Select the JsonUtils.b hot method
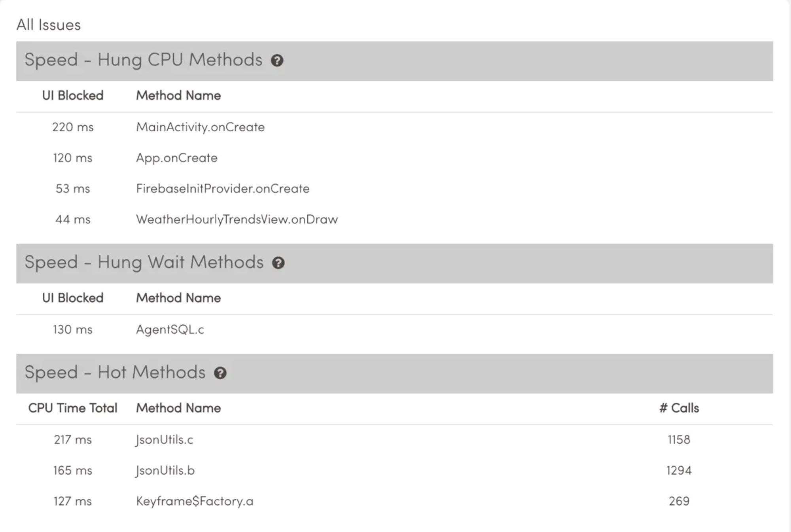 pyautogui.click(x=394, y=471)
